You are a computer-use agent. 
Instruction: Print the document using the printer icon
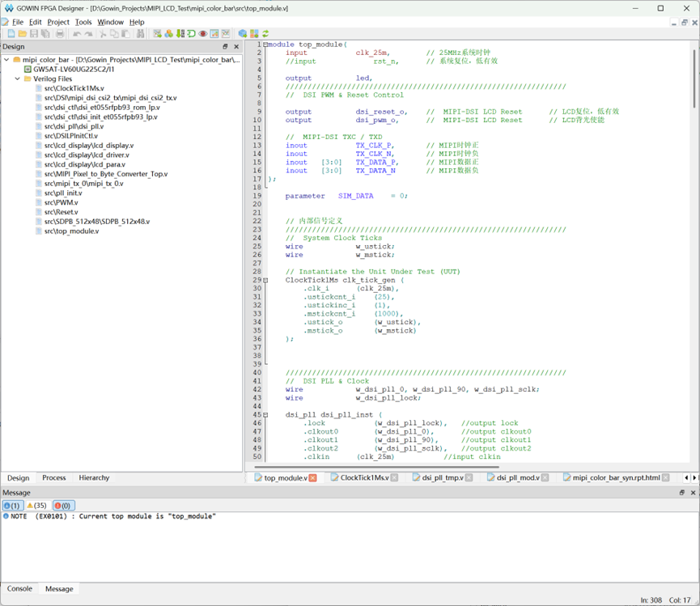pos(60,34)
